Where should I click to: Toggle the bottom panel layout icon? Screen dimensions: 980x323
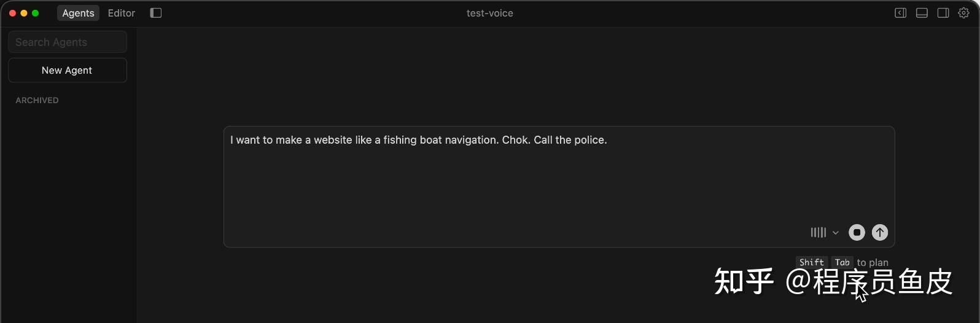point(922,13)
